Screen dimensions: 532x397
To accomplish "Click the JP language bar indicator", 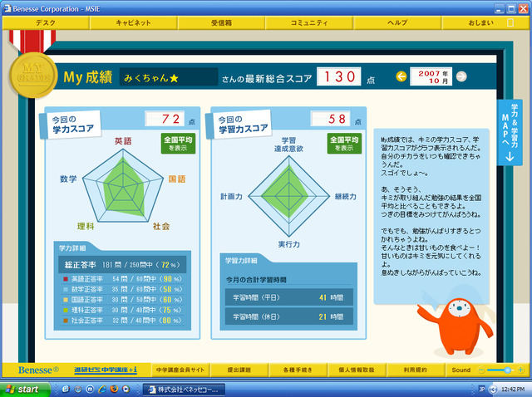I will (x=482, y=390).
